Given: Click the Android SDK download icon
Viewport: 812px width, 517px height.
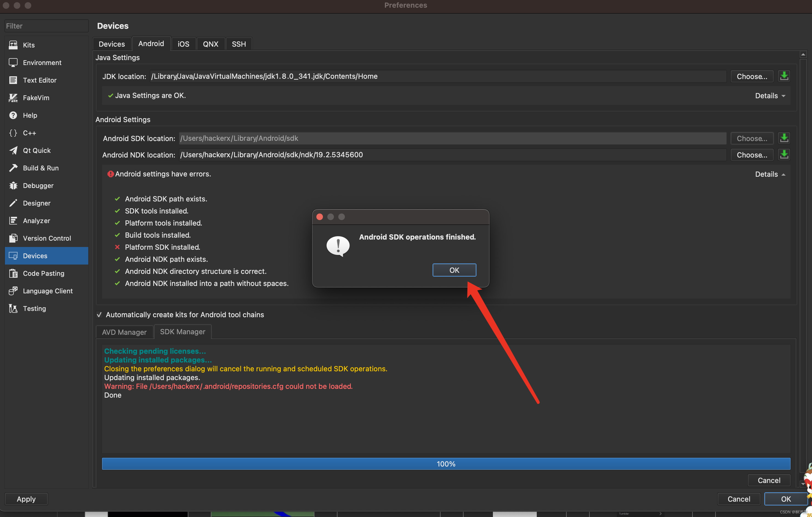Looking at the screenshot, I should [x=784, y=138].
